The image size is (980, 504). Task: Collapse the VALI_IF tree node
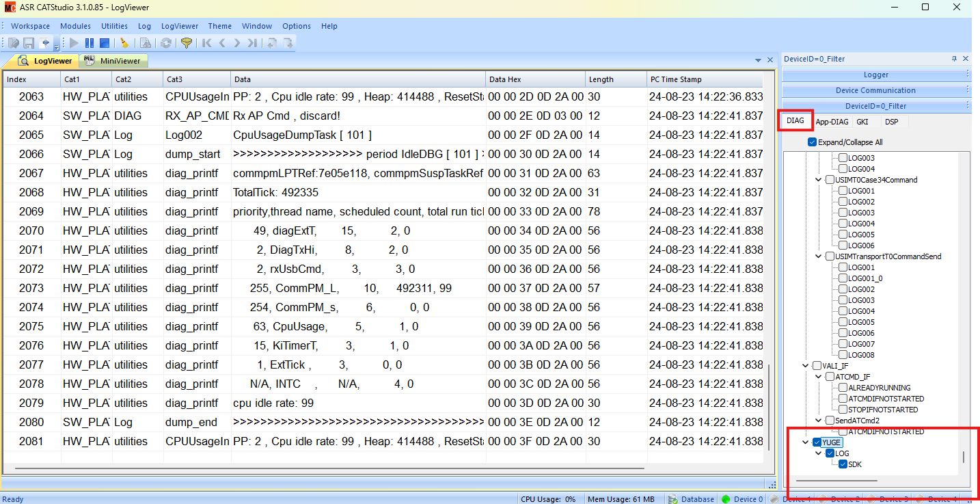[x=806, y=366]
